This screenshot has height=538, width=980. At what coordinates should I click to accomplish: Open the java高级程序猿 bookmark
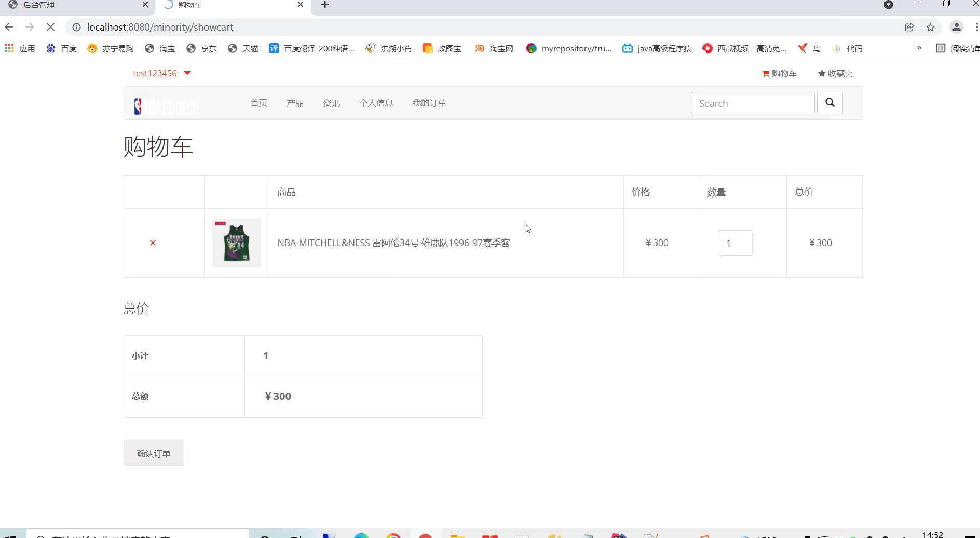657,48
